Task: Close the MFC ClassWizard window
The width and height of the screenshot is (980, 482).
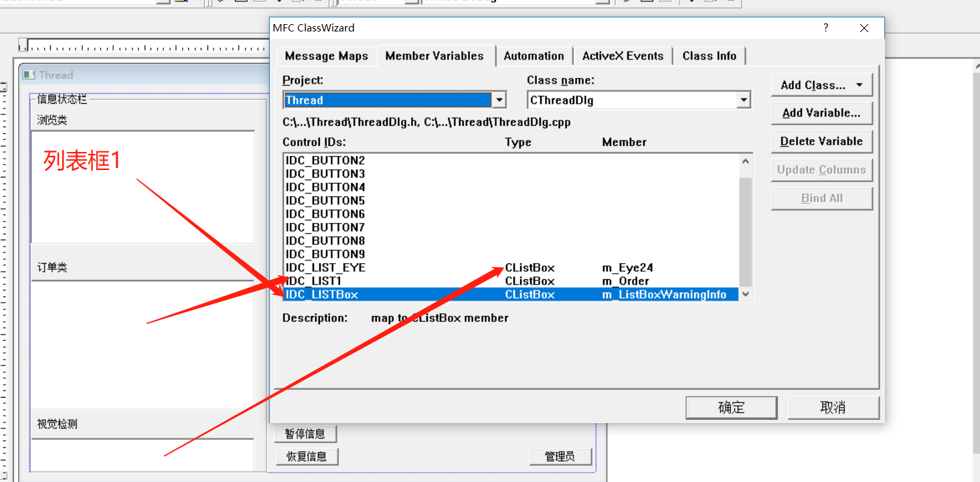Action: (864, 28)
